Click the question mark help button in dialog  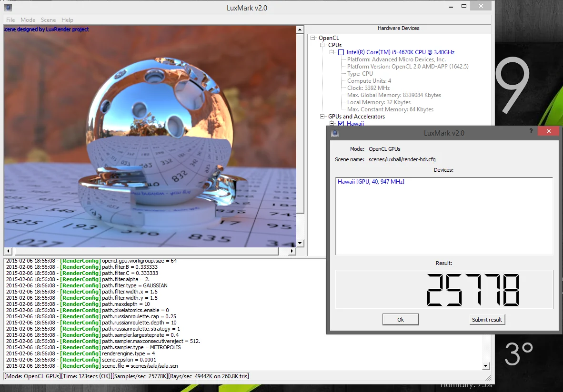(x=531, y=131)
